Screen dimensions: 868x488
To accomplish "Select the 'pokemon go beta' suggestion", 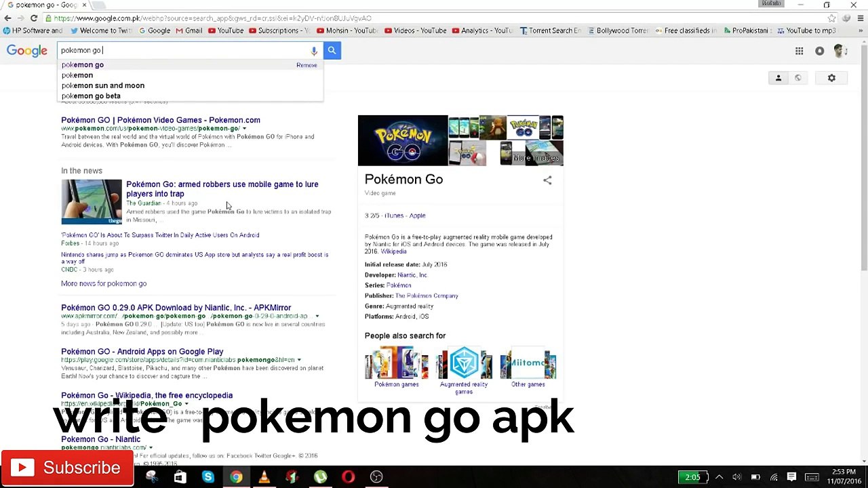I will pyautogui.click(x=91, y=96).
